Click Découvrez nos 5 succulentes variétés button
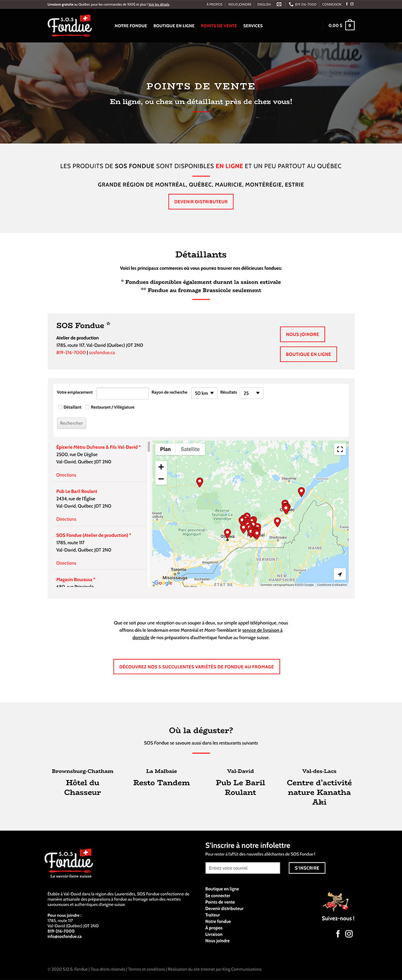 tap(197, 667)
